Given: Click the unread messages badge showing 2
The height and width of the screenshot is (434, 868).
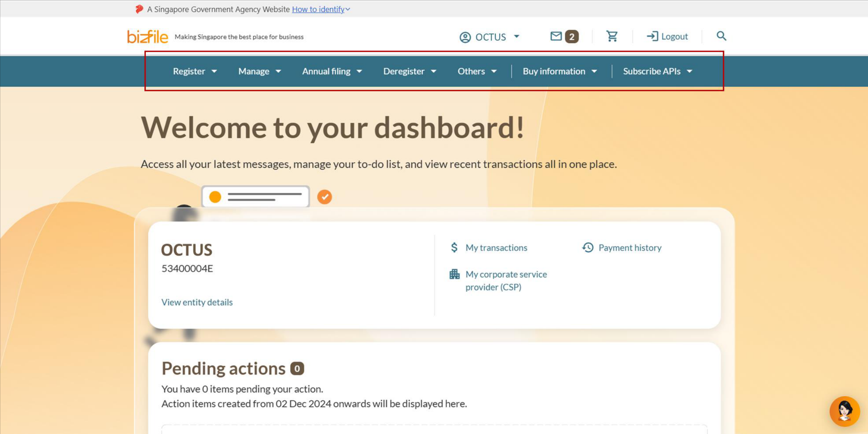Looking at the screenshot, I should click(x=572, y=37).
